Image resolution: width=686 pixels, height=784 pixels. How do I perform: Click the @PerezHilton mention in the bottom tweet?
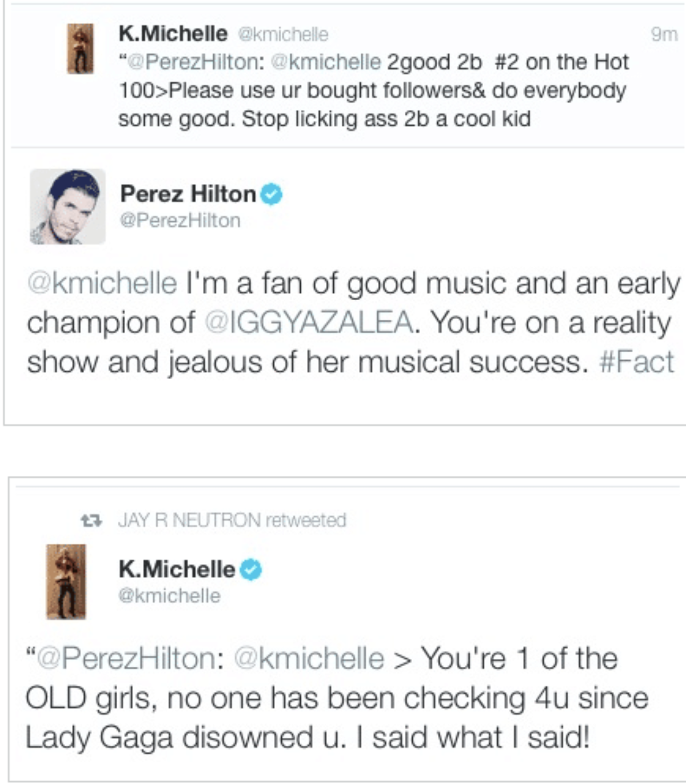click(127, 658)
